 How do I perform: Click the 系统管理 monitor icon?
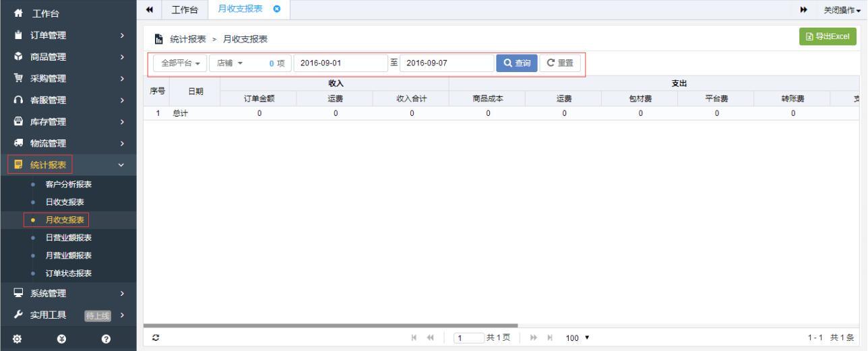pos(17,293)
